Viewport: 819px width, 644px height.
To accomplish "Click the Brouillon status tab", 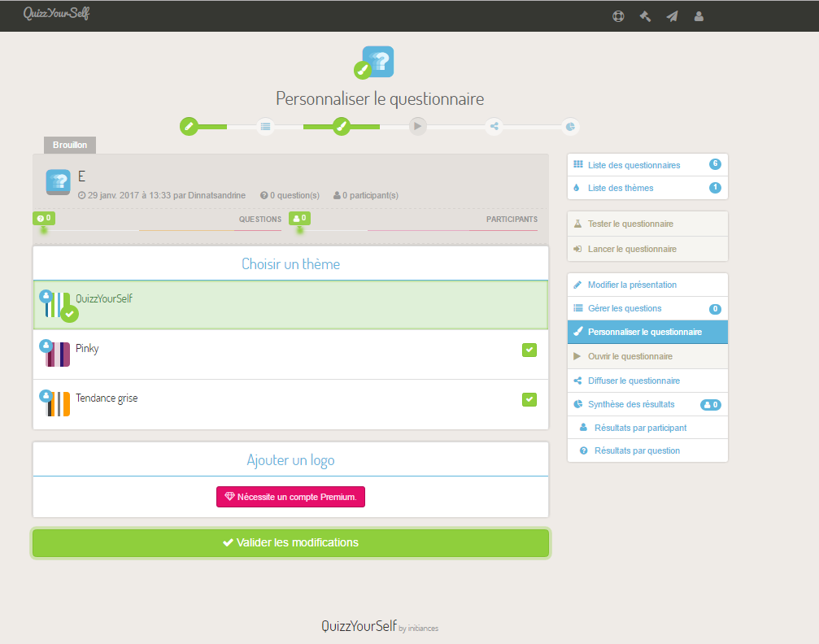I will 70,145.
